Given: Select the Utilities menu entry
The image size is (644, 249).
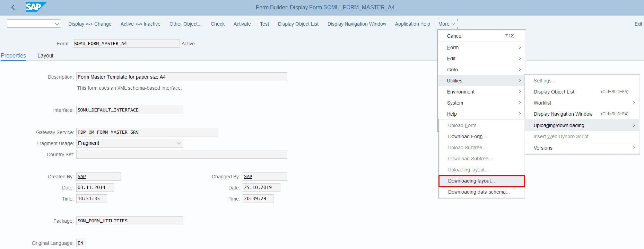Looking at the screenshot, I should coord(482,81).
